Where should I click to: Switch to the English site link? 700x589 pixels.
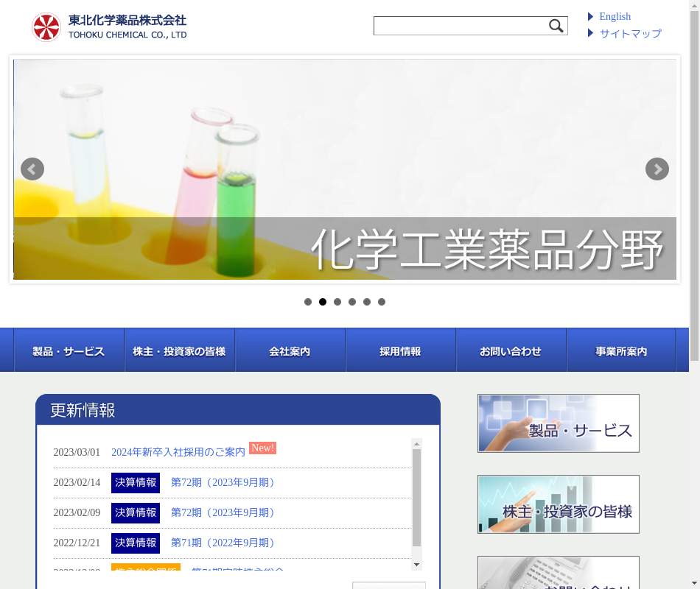tap(615, 16)
